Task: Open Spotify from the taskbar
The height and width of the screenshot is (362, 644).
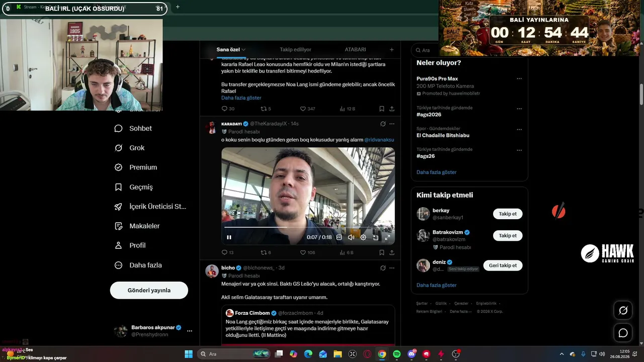Action: [x=396, y=354]
